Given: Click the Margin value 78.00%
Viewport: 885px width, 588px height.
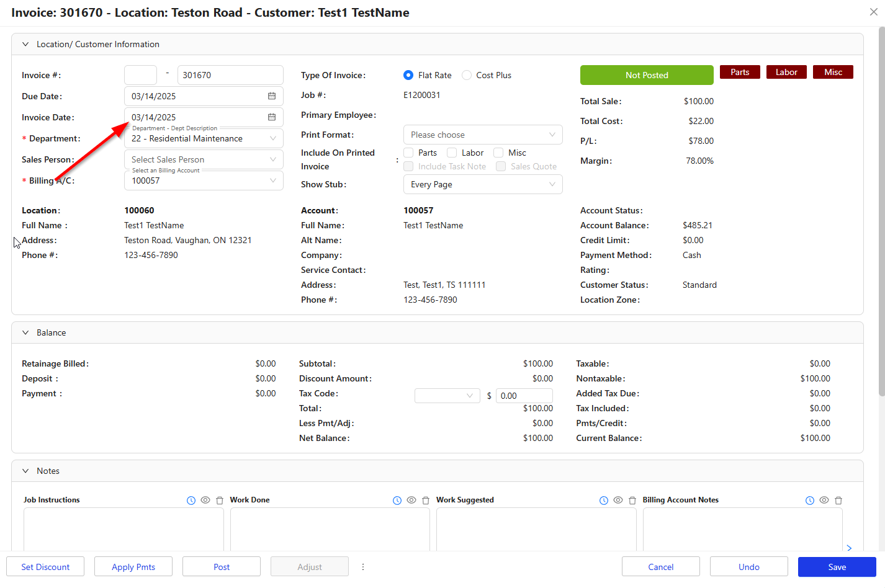Looking at the screenshot, I should point(699,161).
